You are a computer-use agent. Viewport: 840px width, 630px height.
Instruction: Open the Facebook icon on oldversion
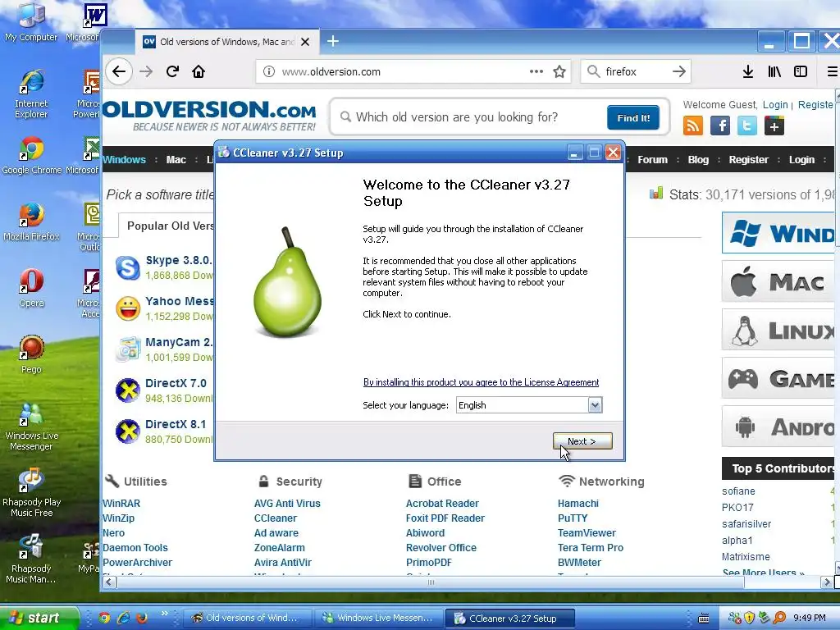[720, 126]
